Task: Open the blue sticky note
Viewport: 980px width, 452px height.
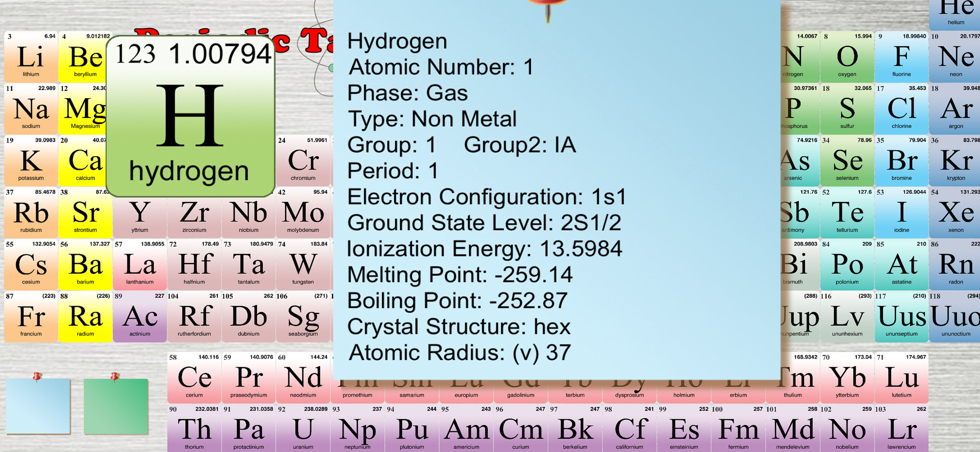Action: coord(38,406)
